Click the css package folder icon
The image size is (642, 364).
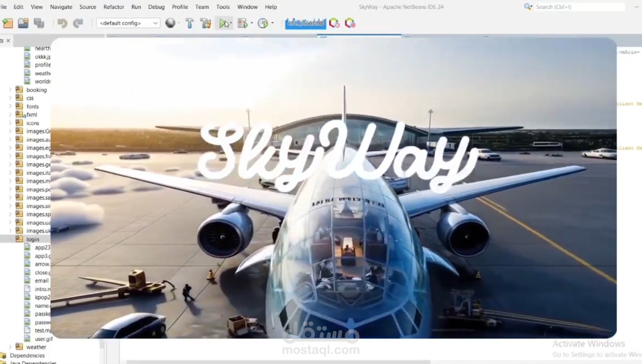pyautogui.click(x=19, y=98)
